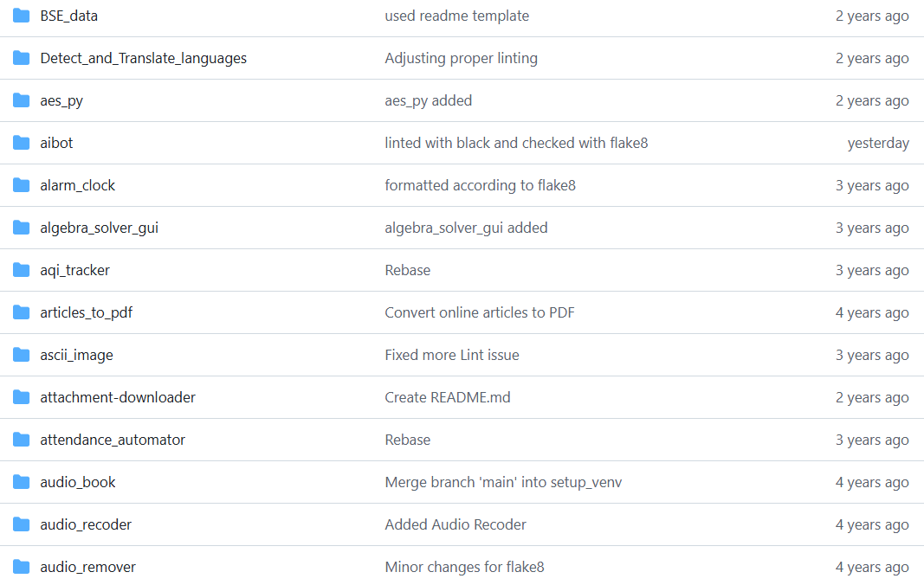Open the Detect_and_Translate_languages folder

coord(143,58)
